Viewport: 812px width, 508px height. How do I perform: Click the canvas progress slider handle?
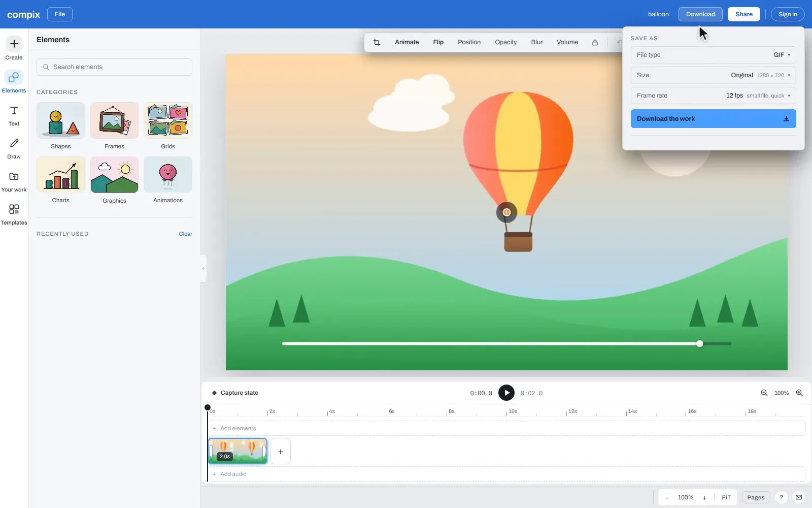coord(700,343)
